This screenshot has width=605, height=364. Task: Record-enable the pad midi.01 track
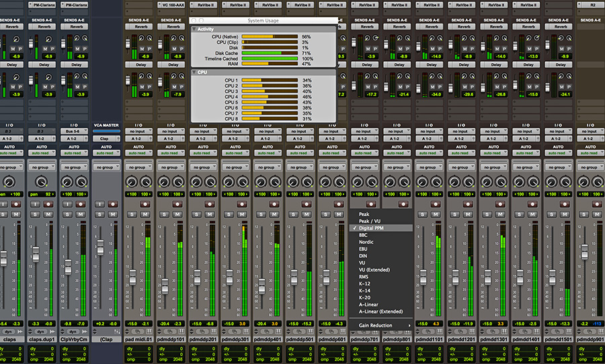pyautogui.click(x=145, y=204)
